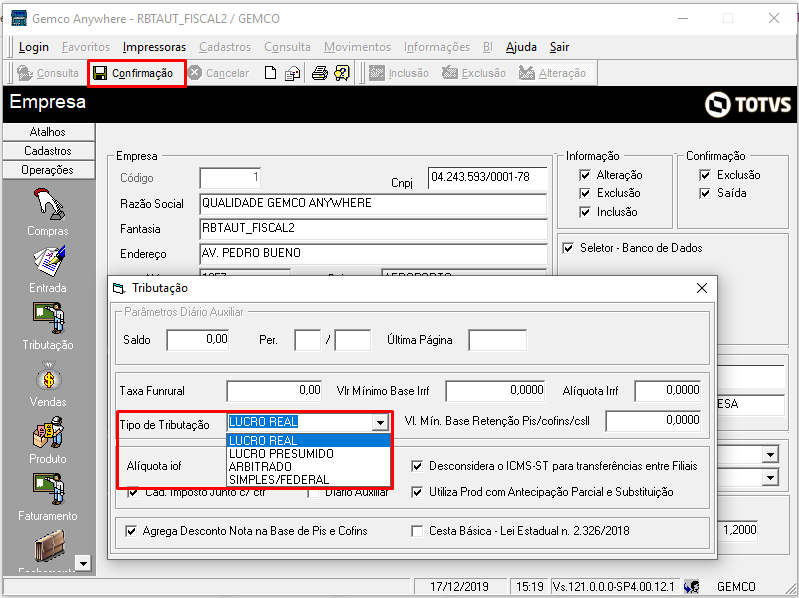This screenshot has height=598, width=799.
Task: Click the Cancelar toolbar button
Action: [x=219, y=73]
